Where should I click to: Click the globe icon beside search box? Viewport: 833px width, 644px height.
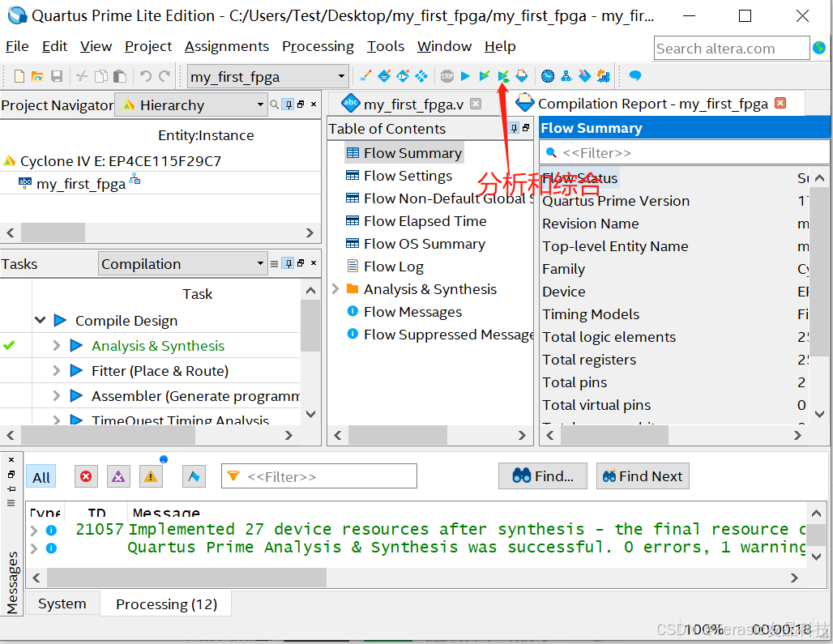click(819, 49)
